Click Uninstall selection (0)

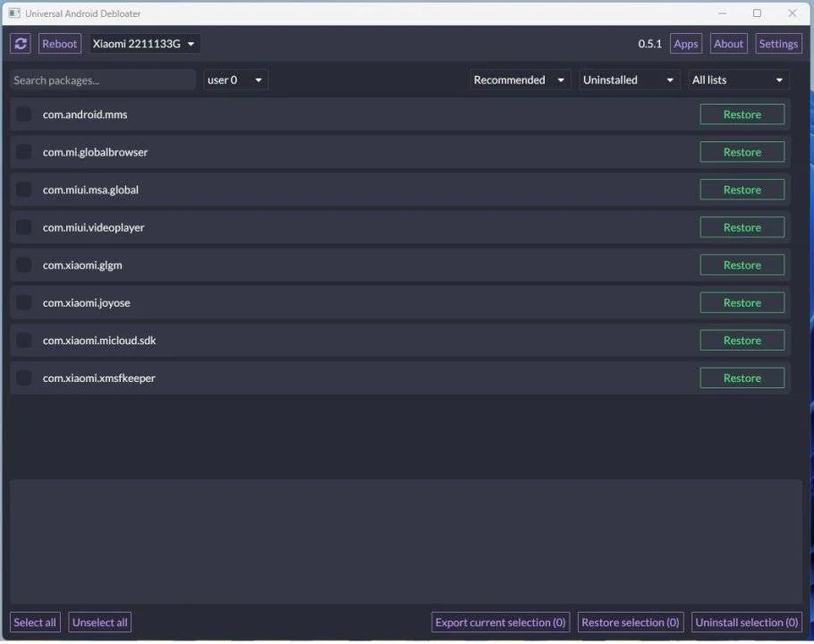[x=747, y=623]
